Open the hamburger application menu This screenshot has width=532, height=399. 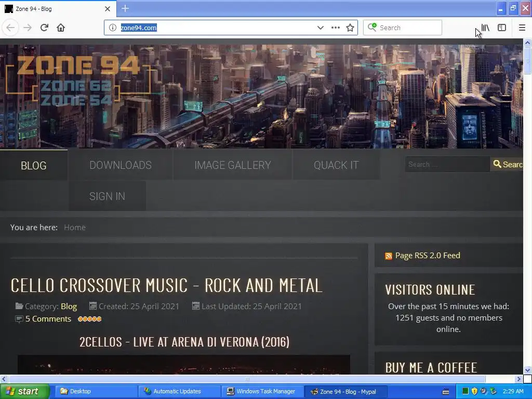coord(522,28)
